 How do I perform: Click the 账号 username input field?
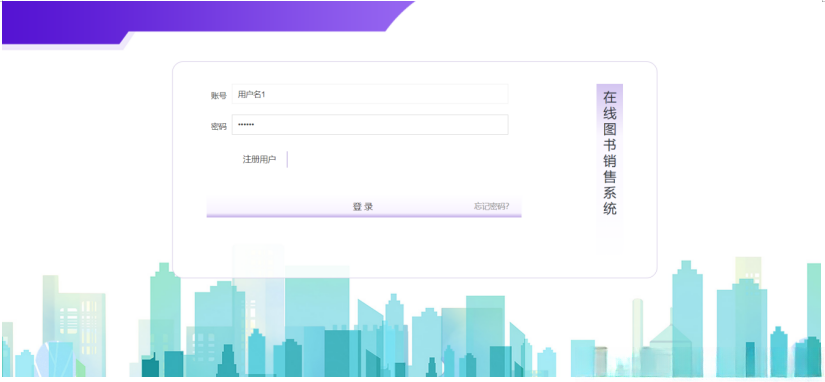click(370, 94)
